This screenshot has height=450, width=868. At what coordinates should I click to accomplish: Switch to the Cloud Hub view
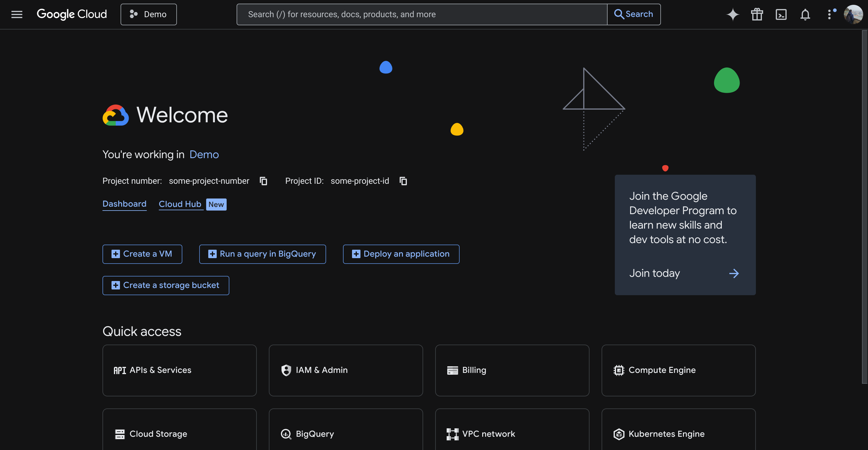[180, 204]
